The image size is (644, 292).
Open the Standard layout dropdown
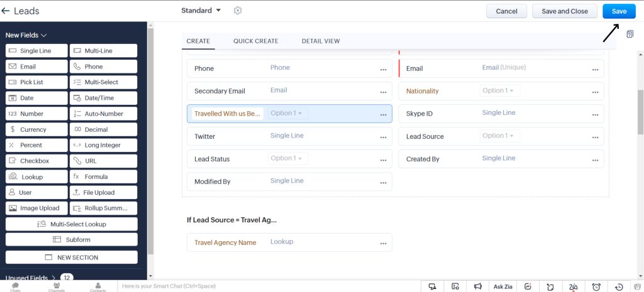tap(201, 11)
